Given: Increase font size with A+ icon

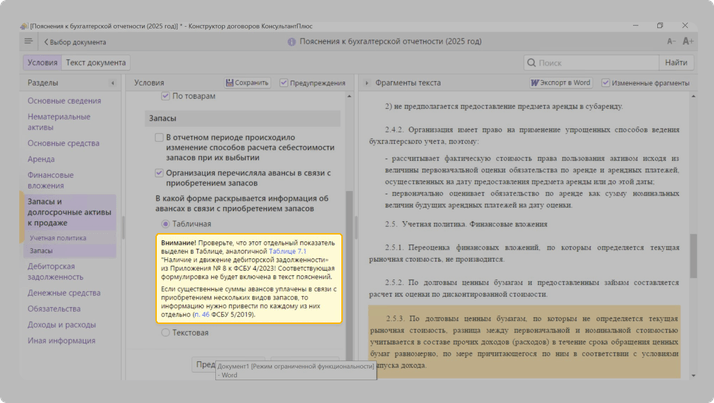Looking at the screenshot, I should coord(688,41).
